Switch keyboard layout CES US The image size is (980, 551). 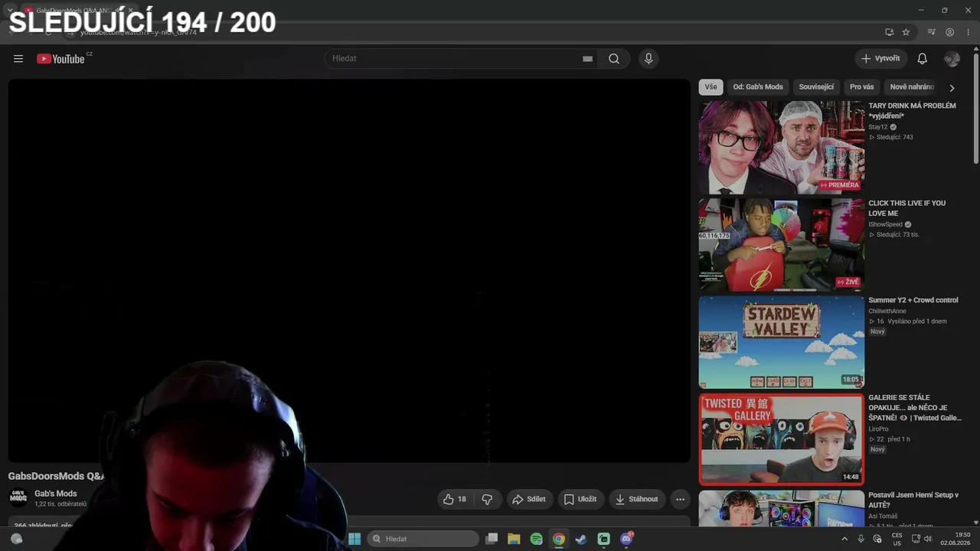(x=897, y=539)
